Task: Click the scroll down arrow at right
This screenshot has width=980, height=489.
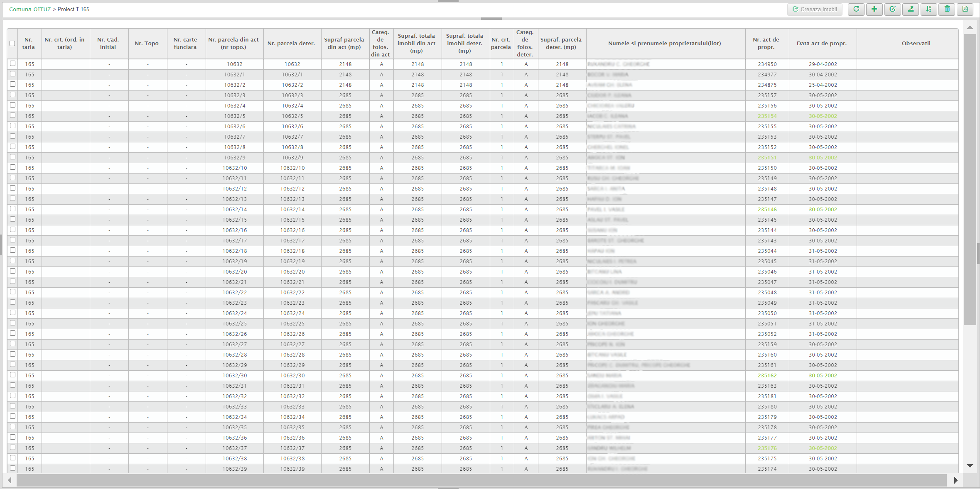Action: [970, 466]
